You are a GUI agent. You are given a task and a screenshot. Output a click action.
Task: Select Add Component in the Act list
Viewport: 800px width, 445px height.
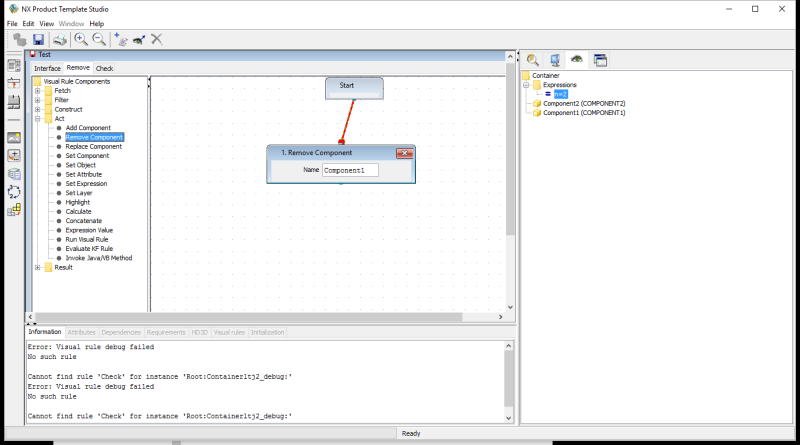pyautogui.click(x=88, y=128)
